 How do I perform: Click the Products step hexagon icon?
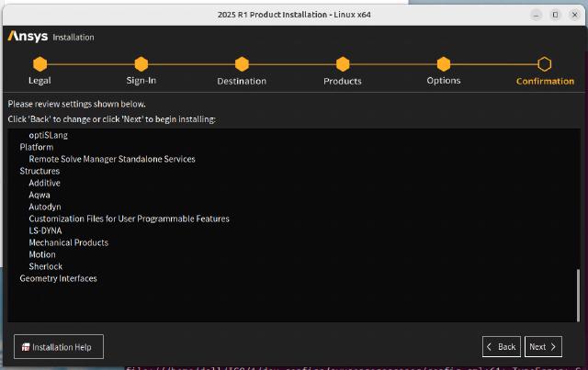[343, 64]
